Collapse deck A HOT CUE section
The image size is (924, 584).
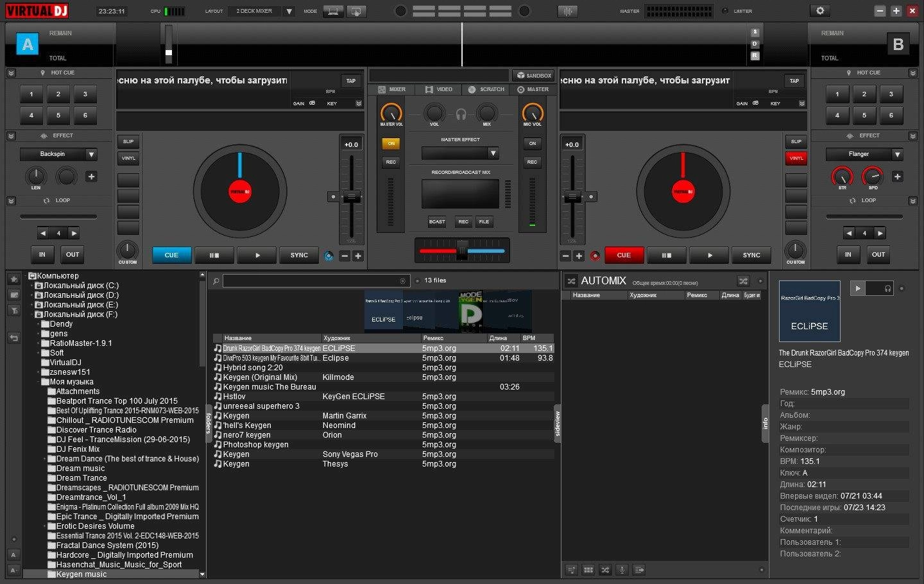coord(11,73)
